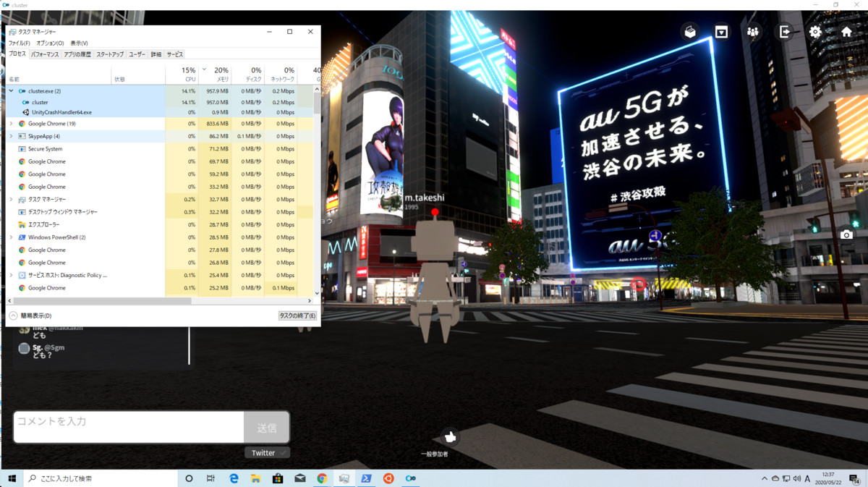Click the 送信 send button
The width and height of the screenshot is (868, 487).
tap(267, 428)
